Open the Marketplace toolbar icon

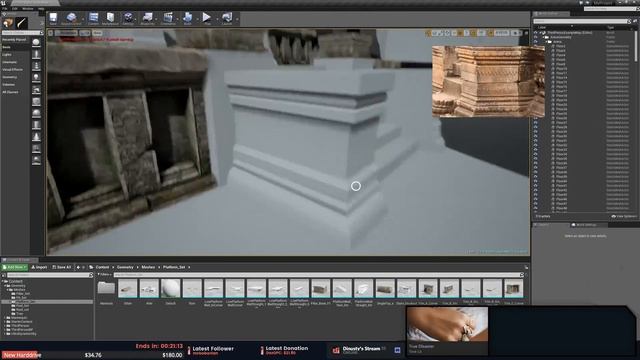110,18
